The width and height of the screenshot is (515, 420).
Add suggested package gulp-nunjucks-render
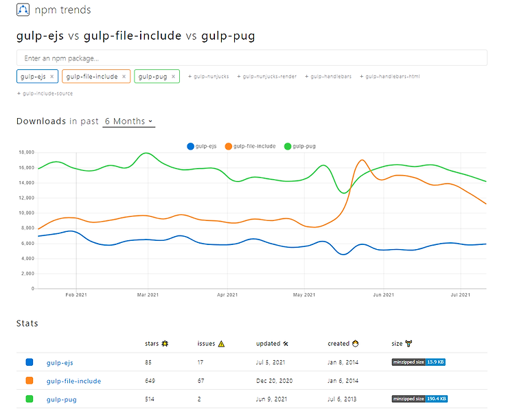(266, 76)
